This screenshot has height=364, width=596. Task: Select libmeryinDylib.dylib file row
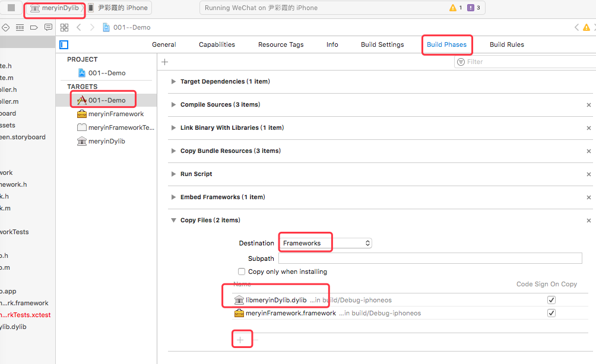pyautogui.click(x=410, y=300)
